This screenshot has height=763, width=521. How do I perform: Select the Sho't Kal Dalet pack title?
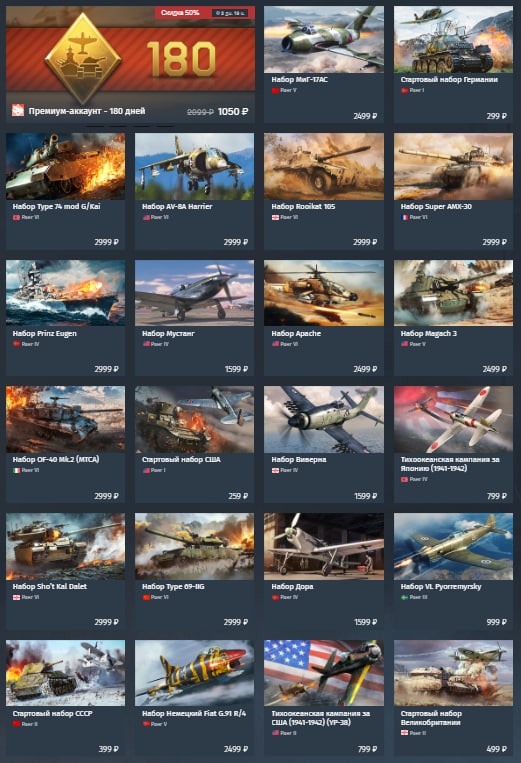[50, 586]
